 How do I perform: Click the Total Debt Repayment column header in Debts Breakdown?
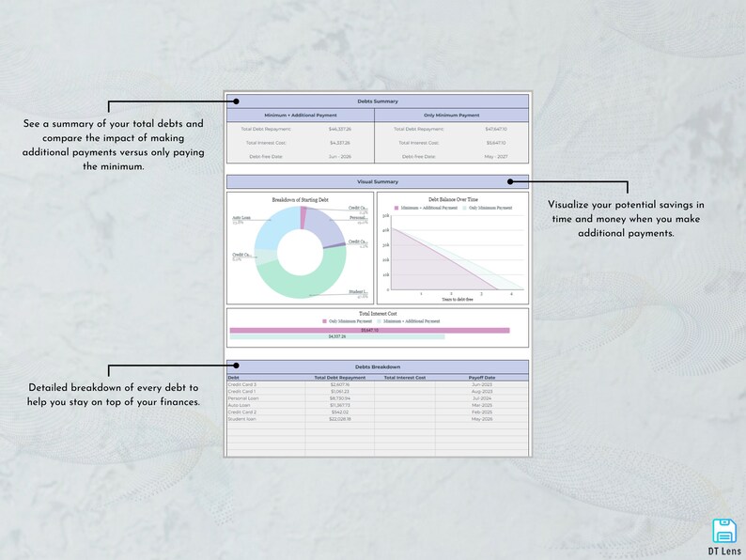340,378
